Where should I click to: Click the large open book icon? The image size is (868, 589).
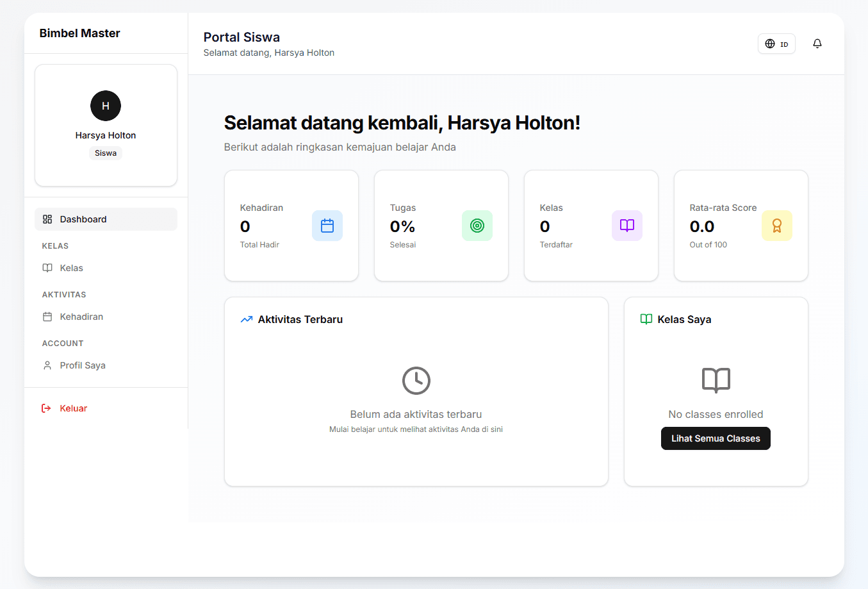716,381
